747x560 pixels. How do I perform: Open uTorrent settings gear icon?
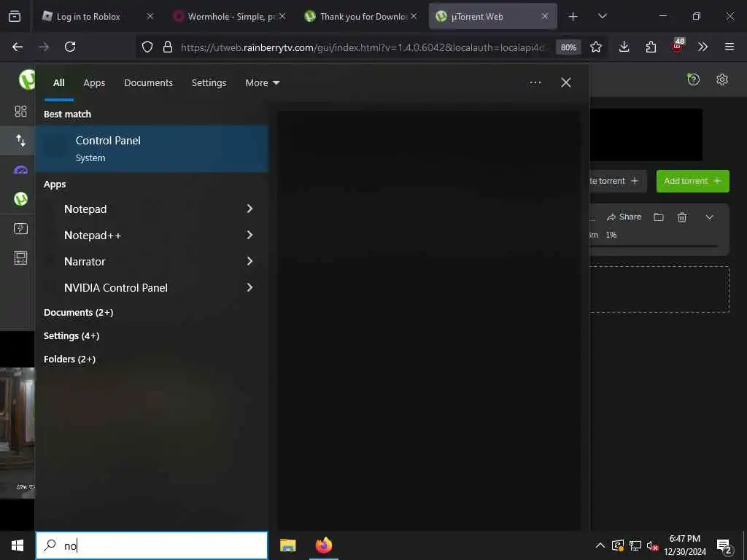pos(721,79)
